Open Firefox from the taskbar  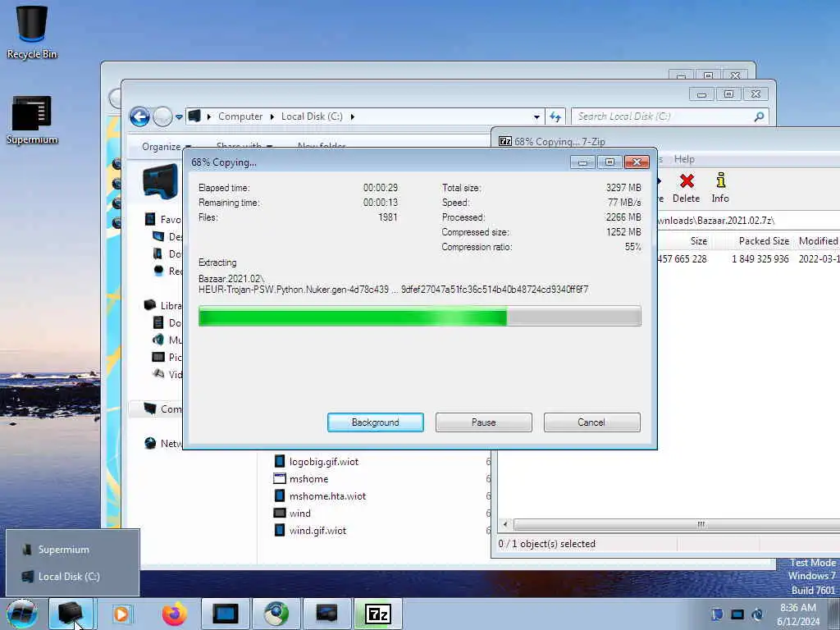pos(175,614)
